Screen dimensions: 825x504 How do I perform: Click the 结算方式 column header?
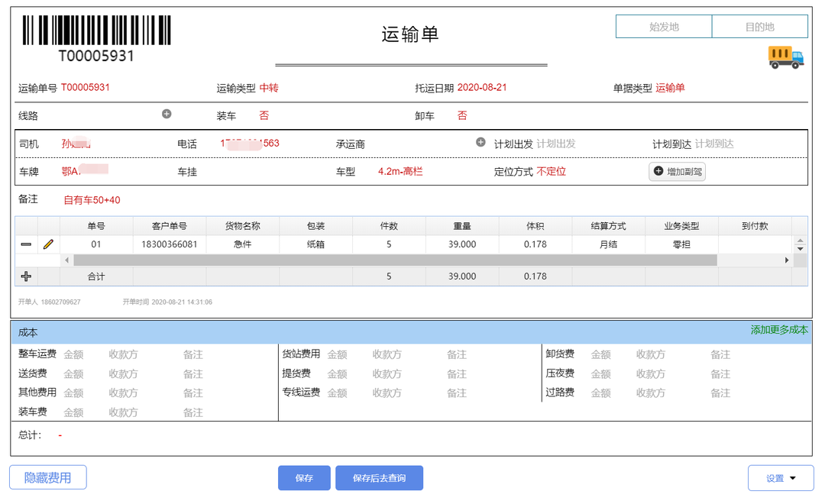coord(608,226)
